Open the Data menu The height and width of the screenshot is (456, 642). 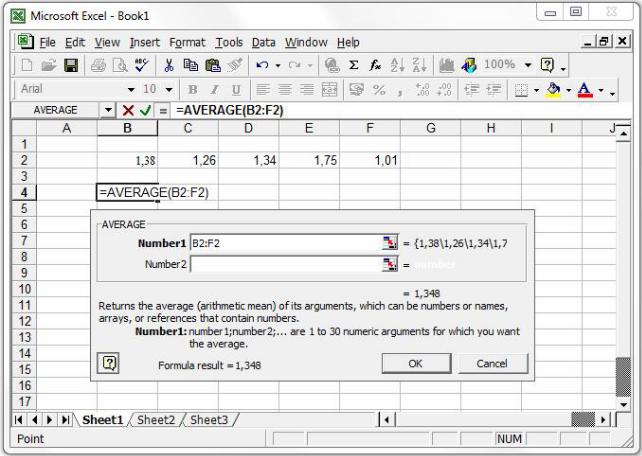[x=264, y=43]
